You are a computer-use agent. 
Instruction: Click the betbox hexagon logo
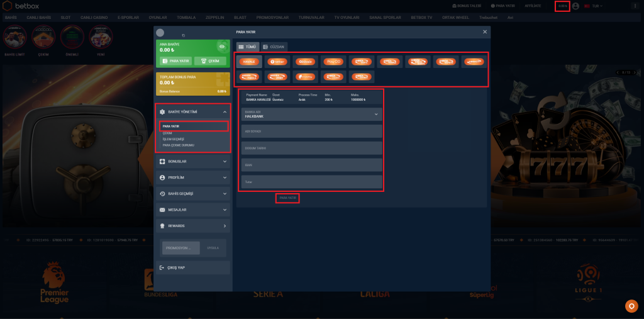8,6
